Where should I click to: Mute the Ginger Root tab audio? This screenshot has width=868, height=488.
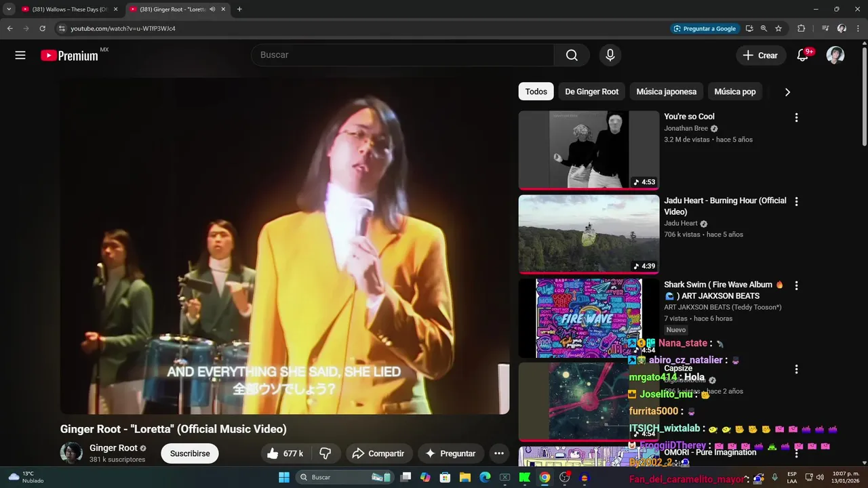tap(212, 9)
